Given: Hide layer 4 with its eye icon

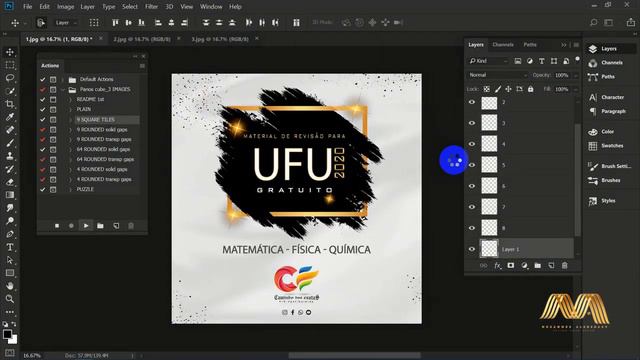Looking at the screenshot, I should click(x=472, y=144).
